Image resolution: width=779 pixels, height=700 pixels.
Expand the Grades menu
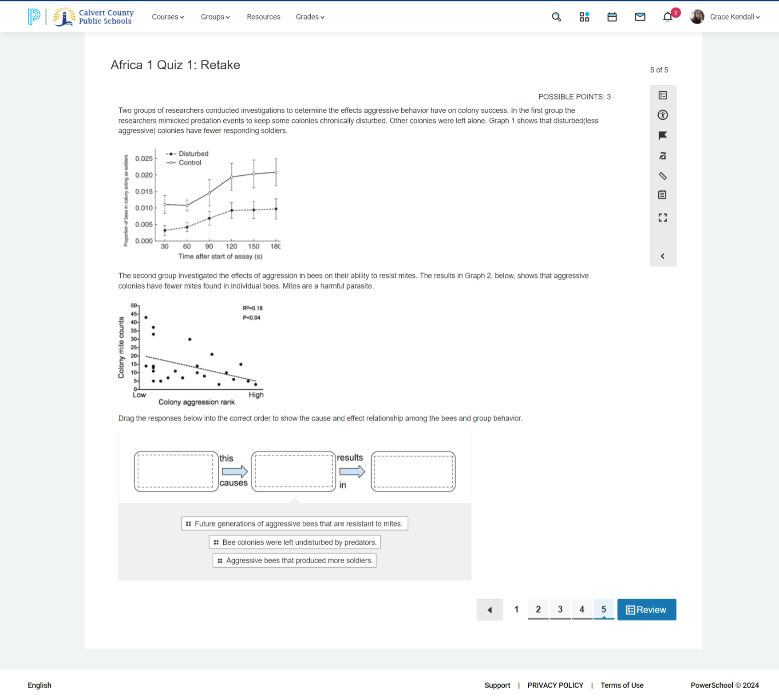(x=310, y=17)
